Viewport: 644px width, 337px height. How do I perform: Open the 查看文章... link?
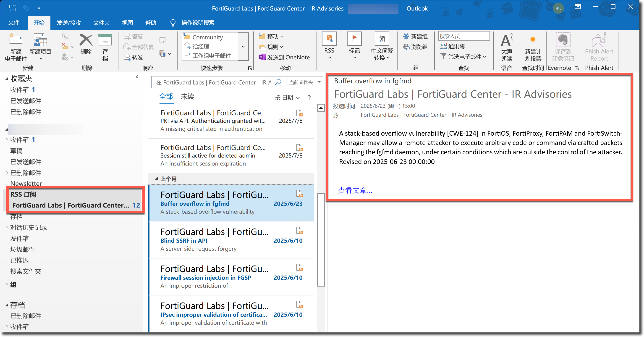tap(355, 191)
